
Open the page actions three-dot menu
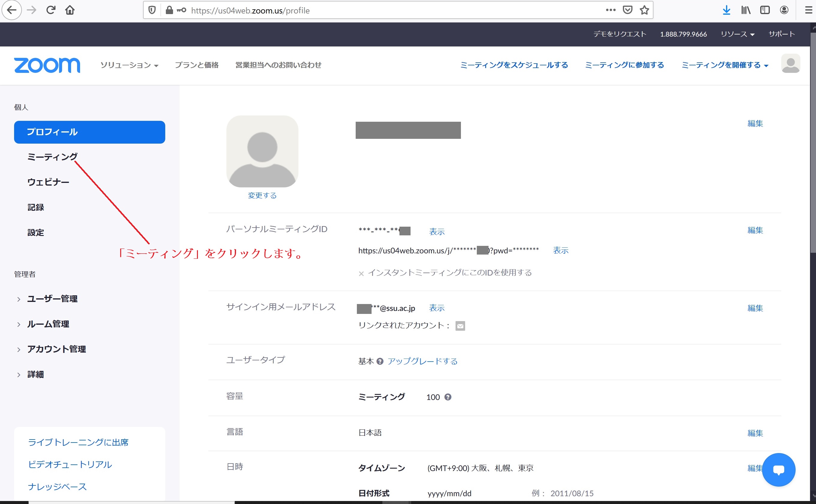(x=611, y=10)
